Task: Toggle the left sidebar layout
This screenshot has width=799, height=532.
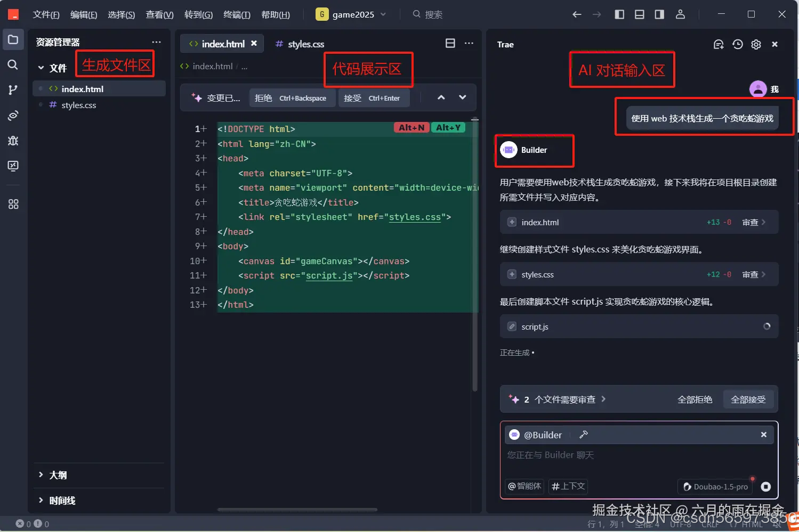Action: pos(619,14)
